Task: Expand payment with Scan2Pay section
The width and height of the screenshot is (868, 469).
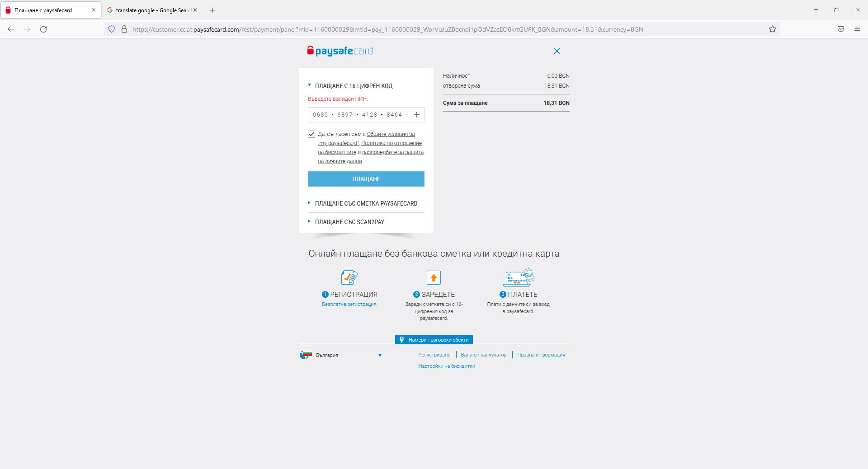Action: [346, 222]
